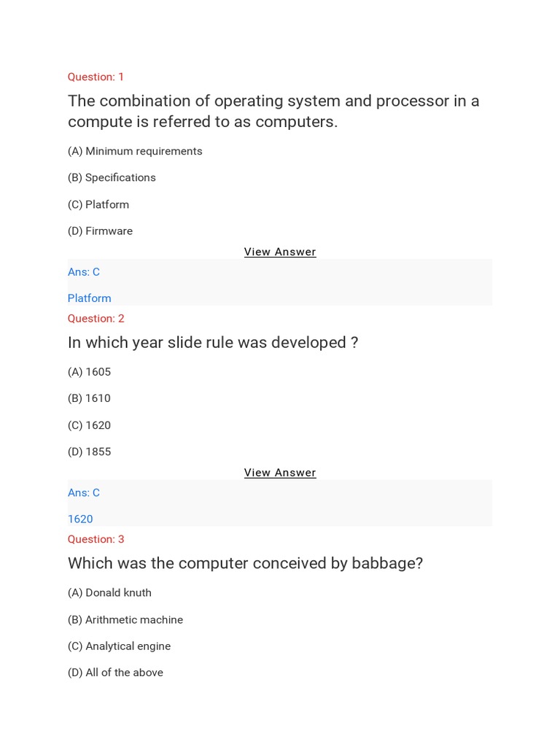This screenshot has height=747, width=560.
Task: Choose option (B) Arithmetic machine
Action: [x=125, y=619]
